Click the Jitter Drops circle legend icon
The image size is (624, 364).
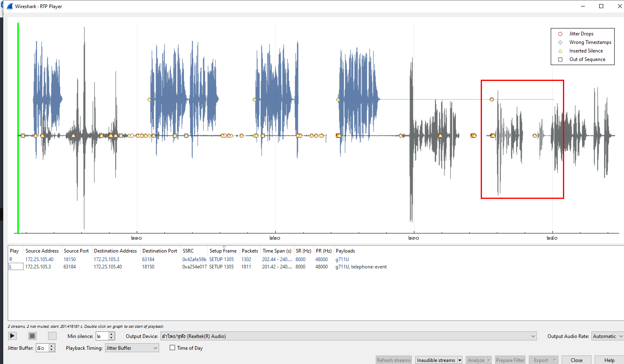tap(560, 34)
